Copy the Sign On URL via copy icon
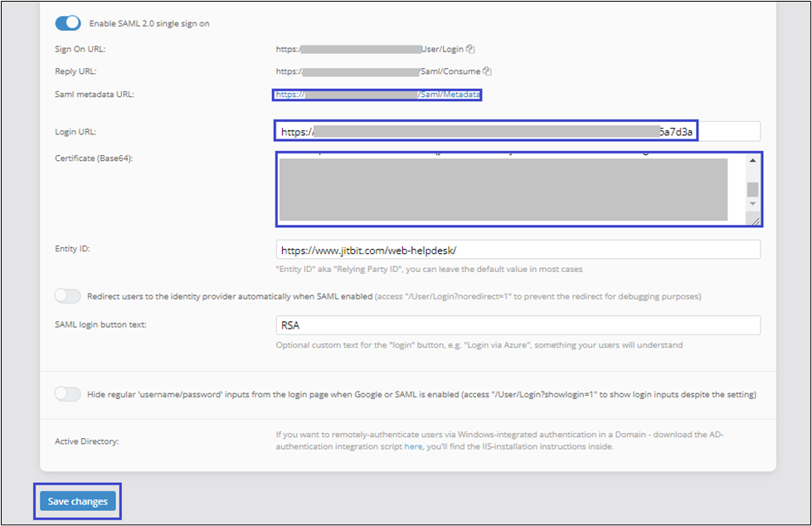The height and width of the screenshot is (526, 812). point(470,50)
